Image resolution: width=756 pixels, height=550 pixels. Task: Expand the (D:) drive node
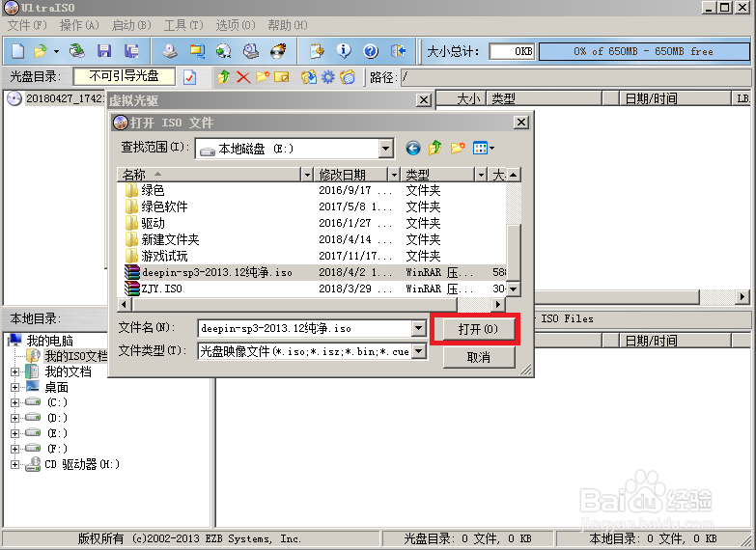click(x=14, y=419)
